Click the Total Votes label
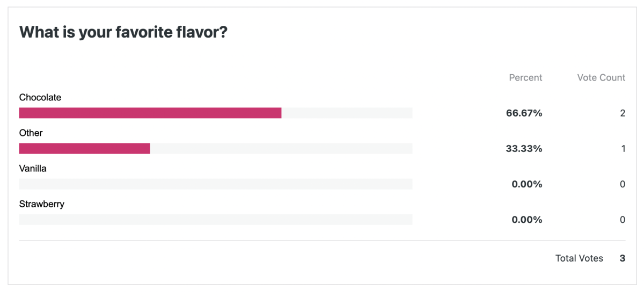 click(579, 258)
